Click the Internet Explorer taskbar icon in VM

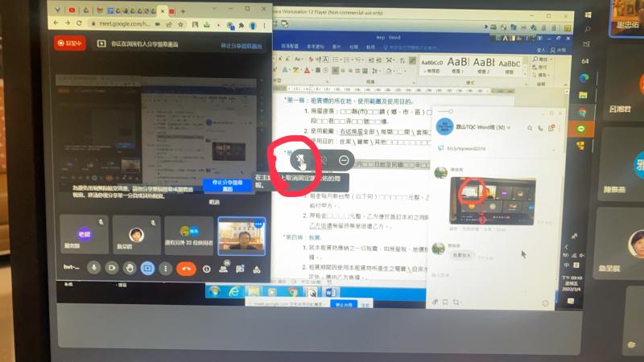pos(234,291)
